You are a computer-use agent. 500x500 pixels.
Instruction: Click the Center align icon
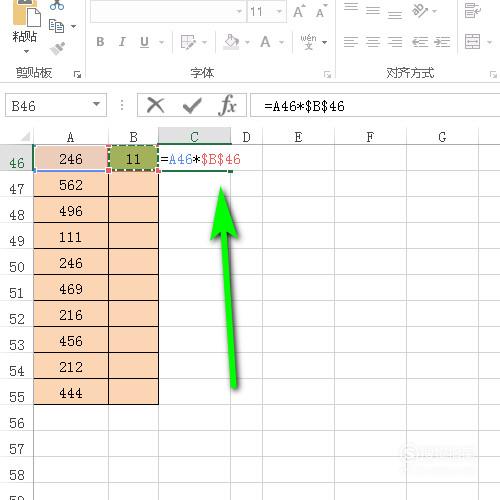[x=373, y=42]
